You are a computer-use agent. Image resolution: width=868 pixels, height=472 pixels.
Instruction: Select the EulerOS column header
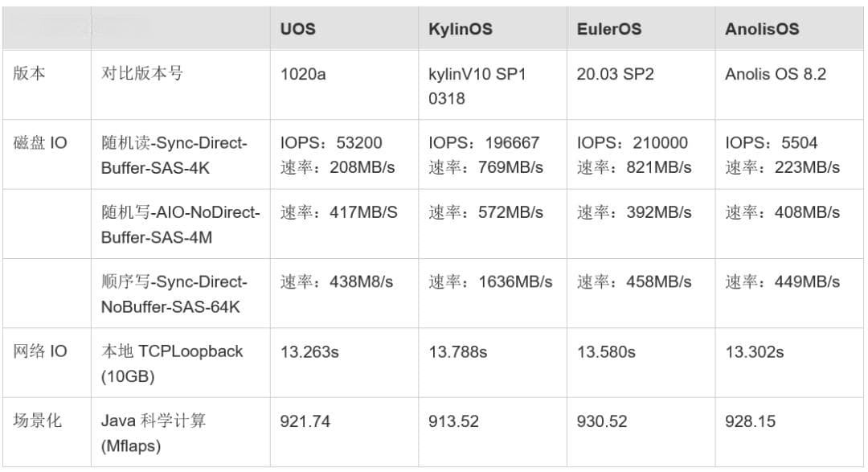pyautogui.click(x=641, y=29)
